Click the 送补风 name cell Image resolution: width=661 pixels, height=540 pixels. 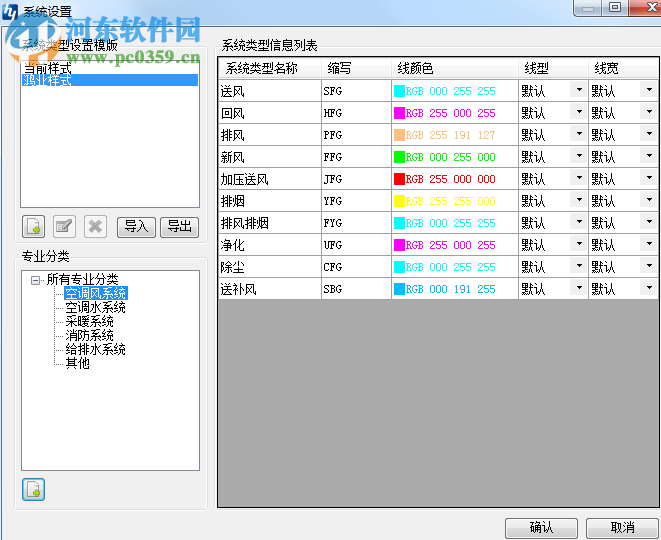[270, 289]
